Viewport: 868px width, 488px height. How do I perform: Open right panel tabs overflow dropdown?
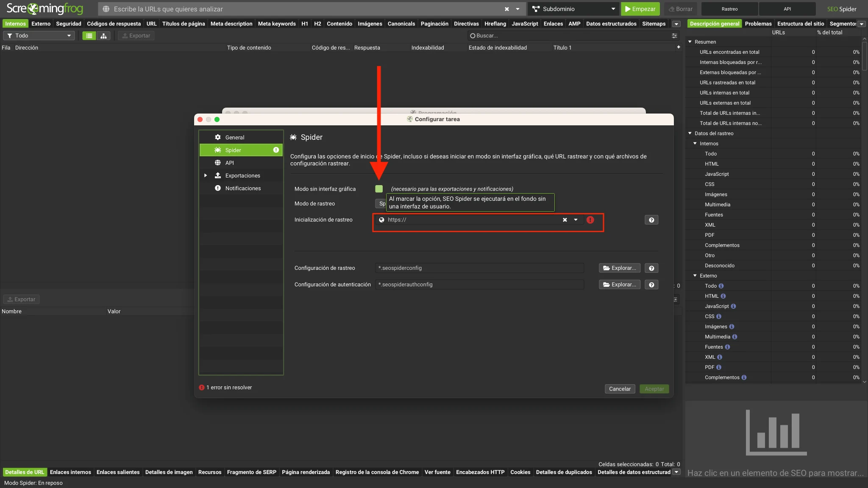(x=862, y=24)
